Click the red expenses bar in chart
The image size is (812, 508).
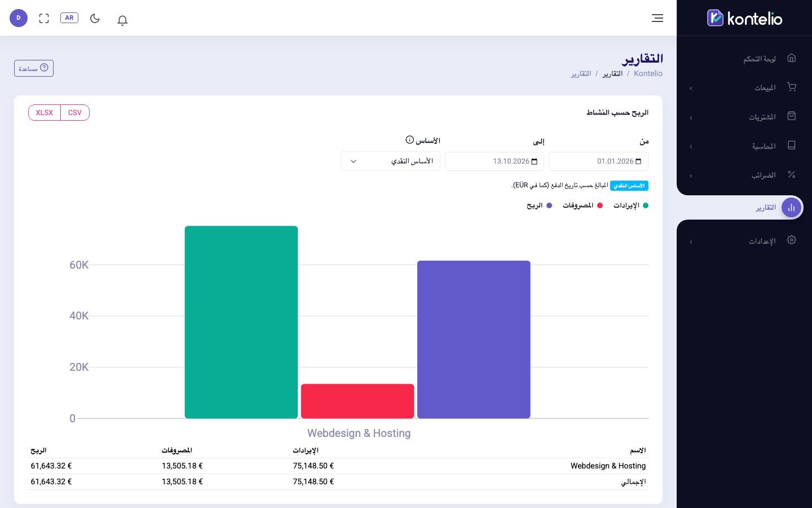(358, 401)
